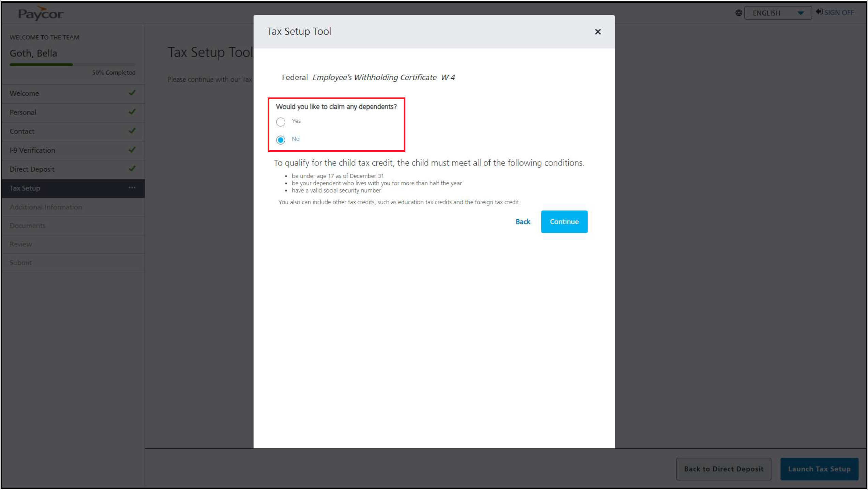Click the Paycor logo
The width and height of the screenshot is (868, 490).
click(x=41, y=13)
